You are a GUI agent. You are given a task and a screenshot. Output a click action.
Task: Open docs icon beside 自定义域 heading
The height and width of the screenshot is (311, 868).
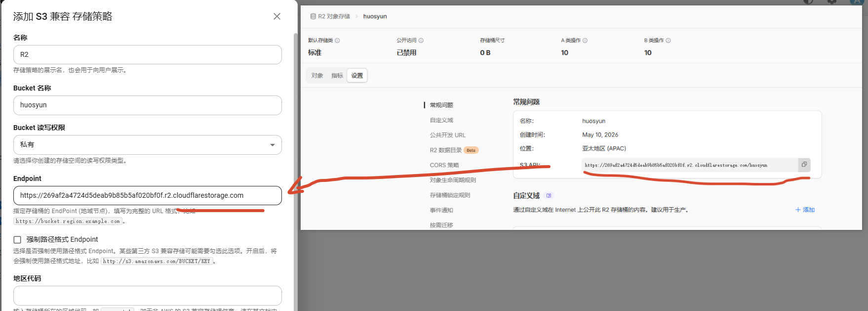[549, 196]
